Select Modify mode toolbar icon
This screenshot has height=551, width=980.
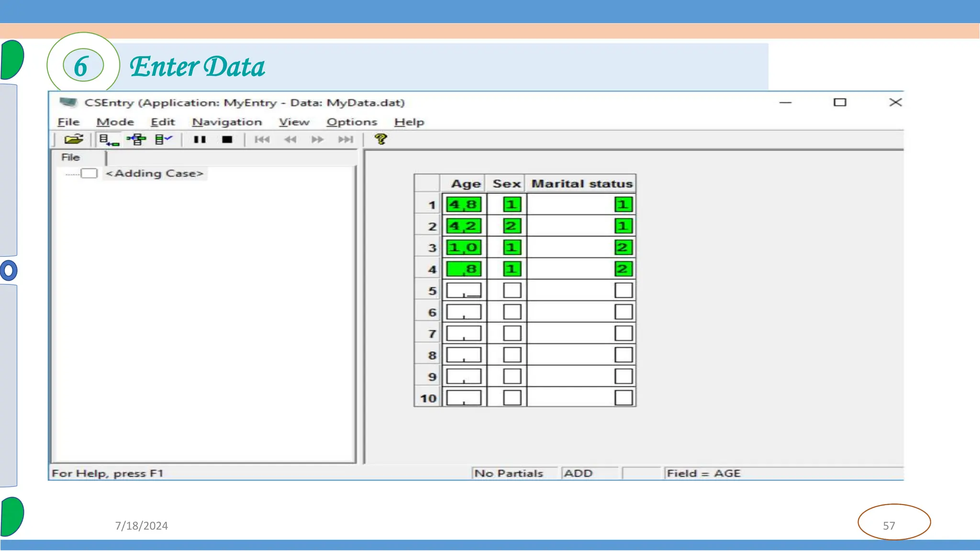pos(136,140)
